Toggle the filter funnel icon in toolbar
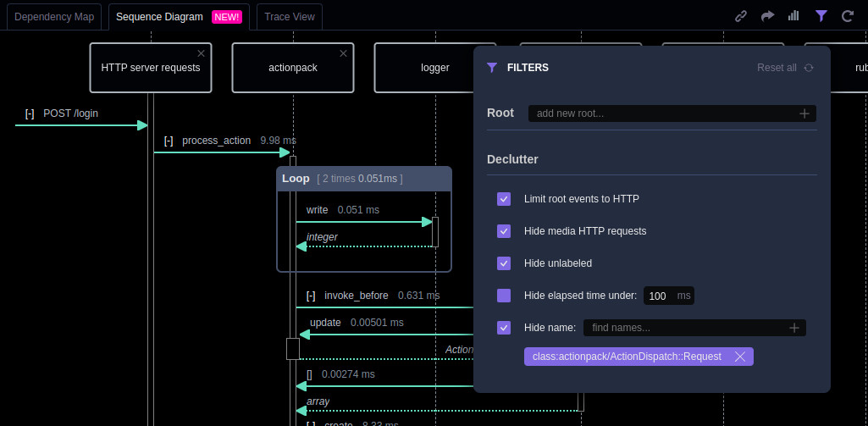The height and width of the screenshot is (426, 868). [x=821, y=16]
